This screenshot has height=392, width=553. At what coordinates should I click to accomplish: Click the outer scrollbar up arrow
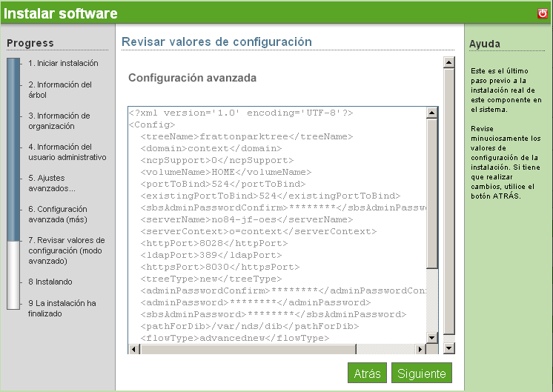[x=449, y=63]
